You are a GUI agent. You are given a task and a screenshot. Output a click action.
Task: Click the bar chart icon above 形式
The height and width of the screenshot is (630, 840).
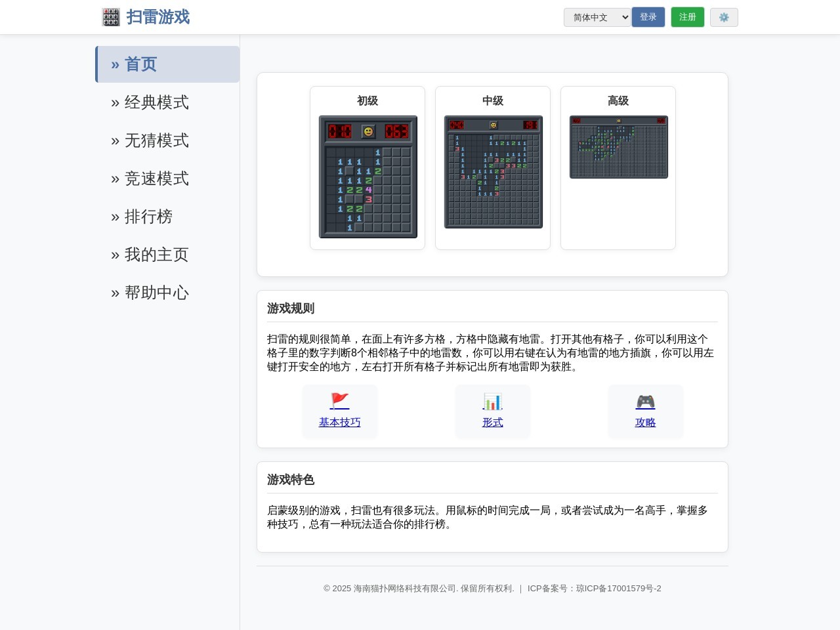492,401
